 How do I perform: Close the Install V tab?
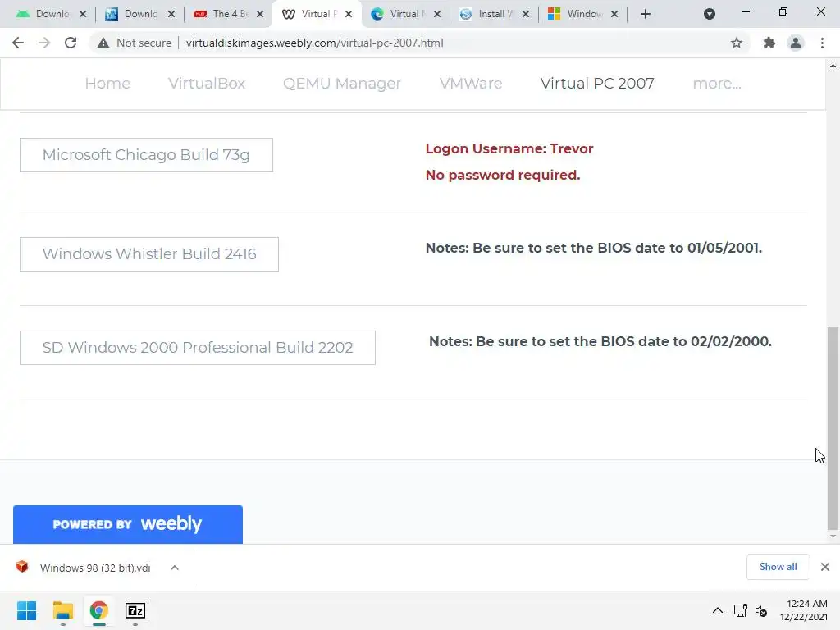[x=526, y=14]
